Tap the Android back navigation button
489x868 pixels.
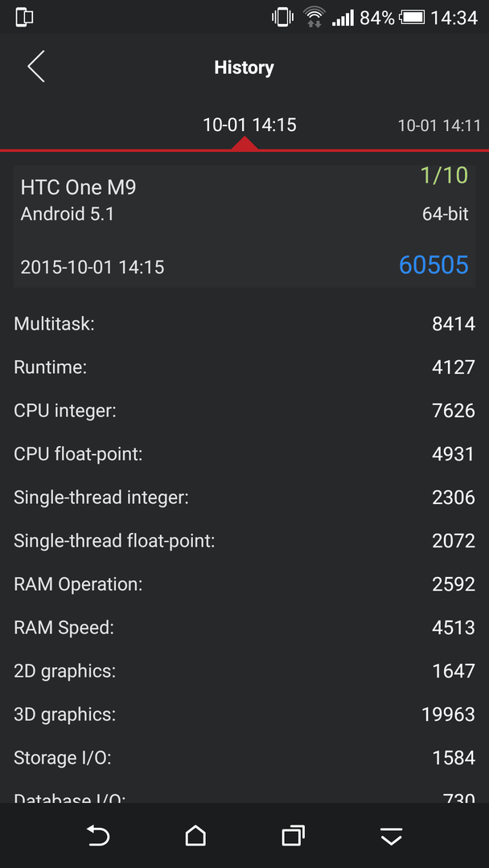pyautogui.click(x=99, y=835)
